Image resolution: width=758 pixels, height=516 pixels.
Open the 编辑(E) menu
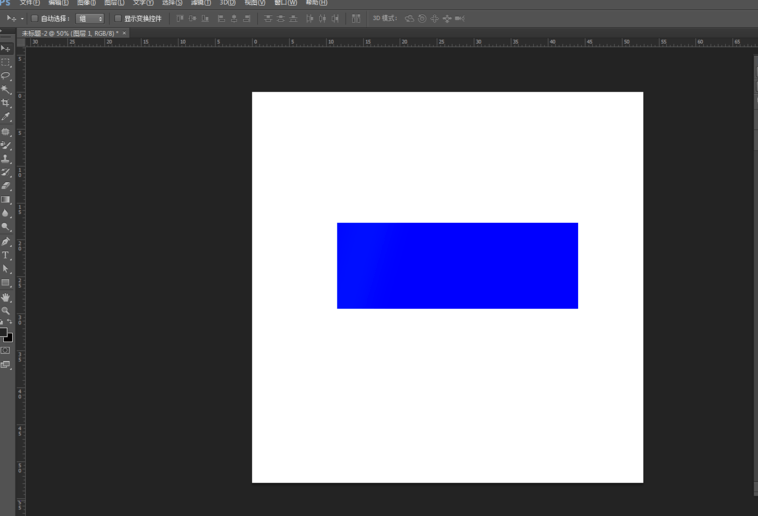pyautogui.click(x=58, y=2)
